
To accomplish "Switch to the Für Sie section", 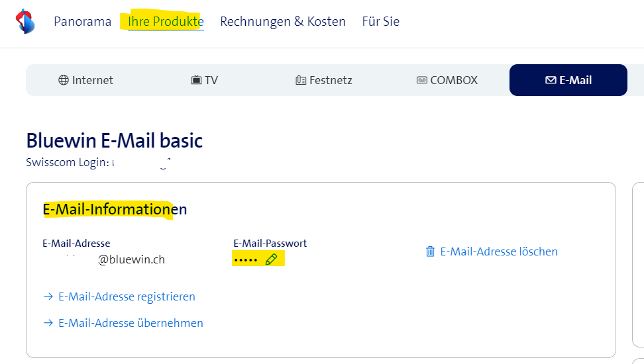I will (x=381, y=22).
